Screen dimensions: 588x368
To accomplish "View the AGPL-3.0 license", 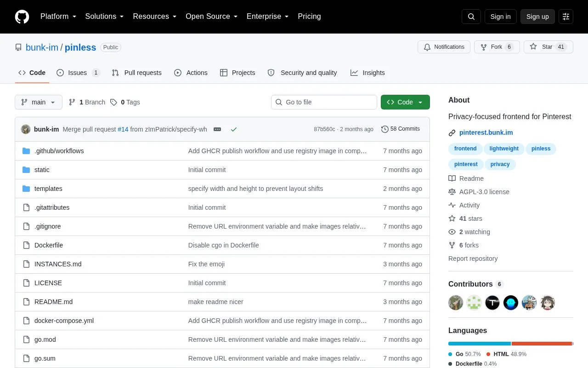I will point(479,192).
